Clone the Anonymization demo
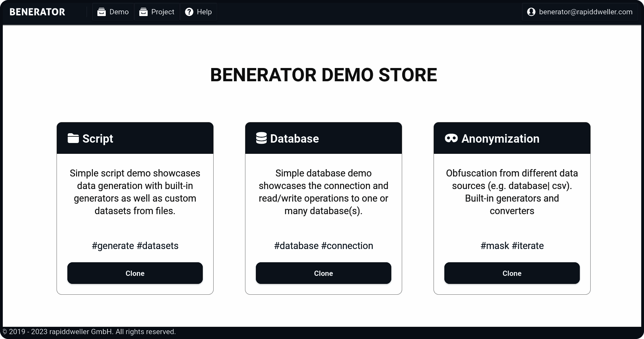Viewport: 644px width, 339px height. click(512, 273)
